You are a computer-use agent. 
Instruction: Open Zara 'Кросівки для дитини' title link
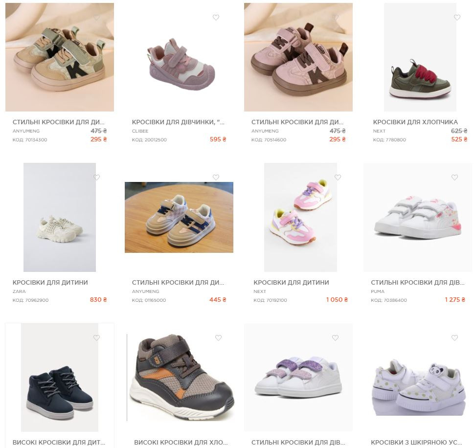tap(50, 282)
